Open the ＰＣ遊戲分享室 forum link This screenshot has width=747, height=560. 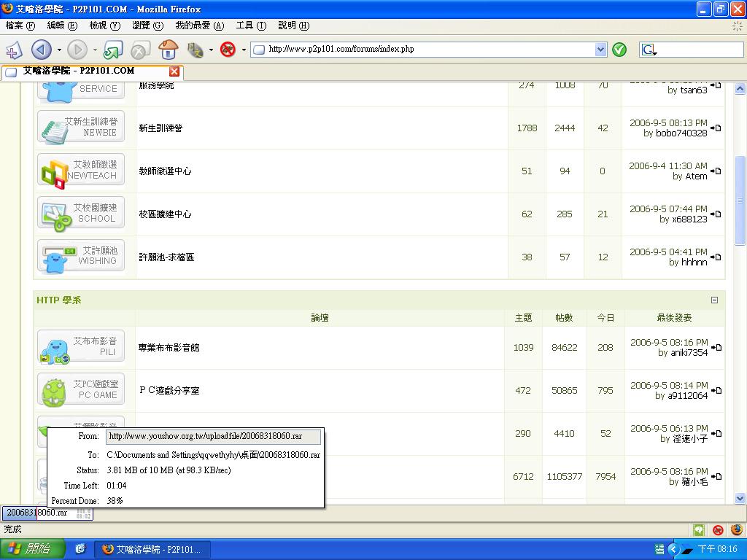tap(169, 391)
